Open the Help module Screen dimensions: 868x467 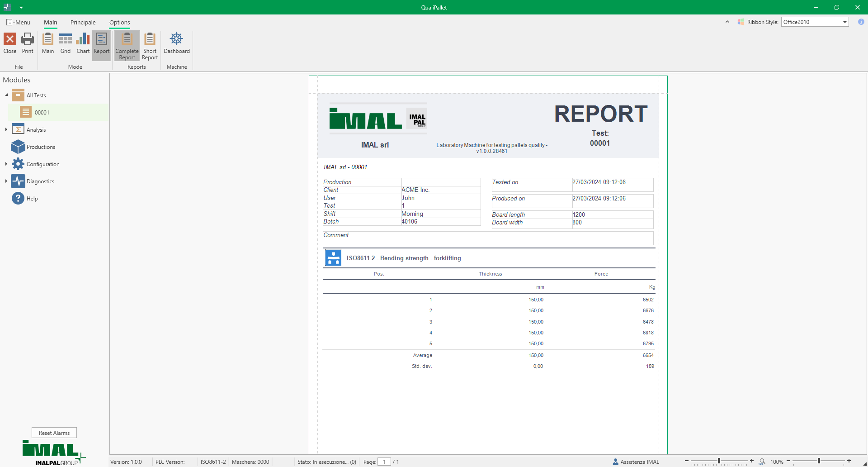click(x=32, y=199)
